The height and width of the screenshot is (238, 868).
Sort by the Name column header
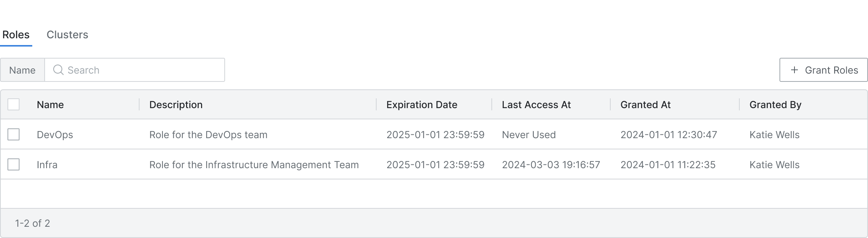click(50, 105)
